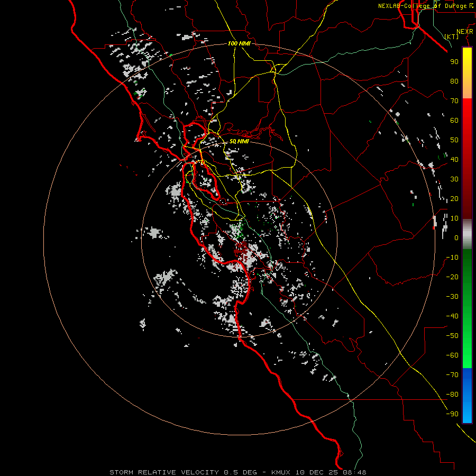Image resolution: width=476 pixels, height=476 pixels.
Task: Click the 0 label on the velocity scale
Action: coord(456,238)
